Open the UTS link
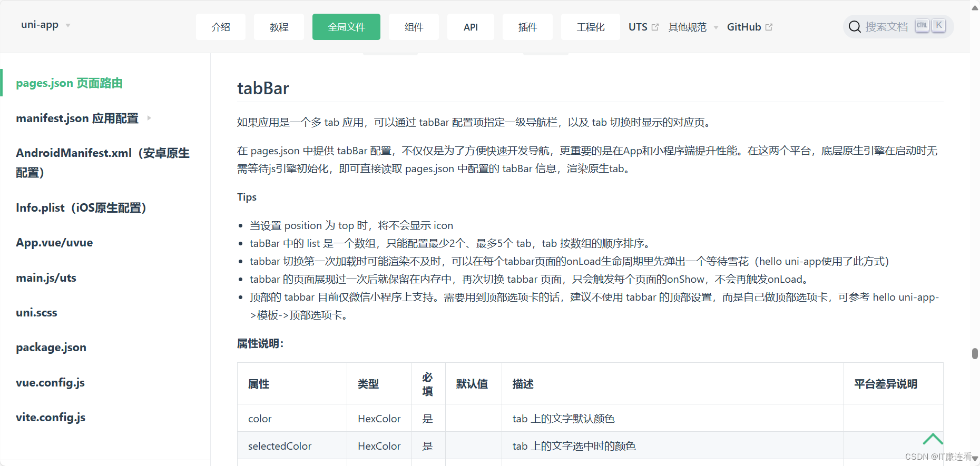Image resolution: width=980 pixels, height=466 pixels. point(638,27)
